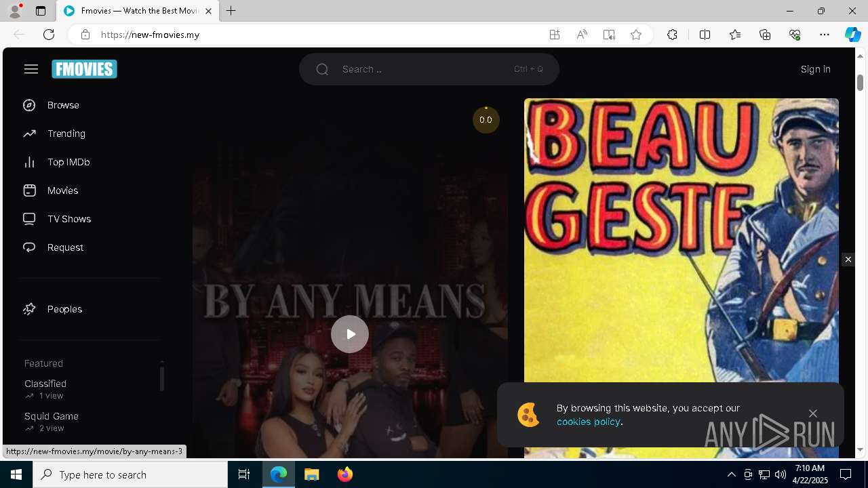This screenshot has width=868, height=488.
Task: Add page to favorites star
Action: [636, 35]
